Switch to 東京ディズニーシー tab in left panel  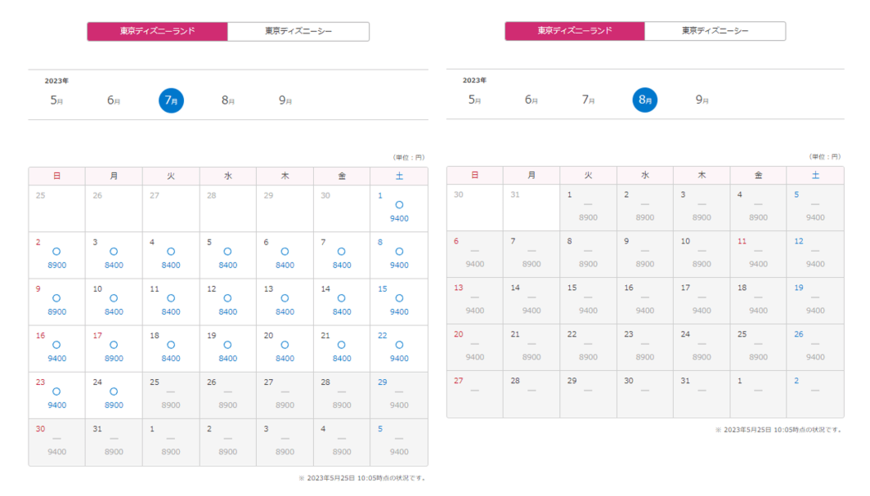[298, 31]
